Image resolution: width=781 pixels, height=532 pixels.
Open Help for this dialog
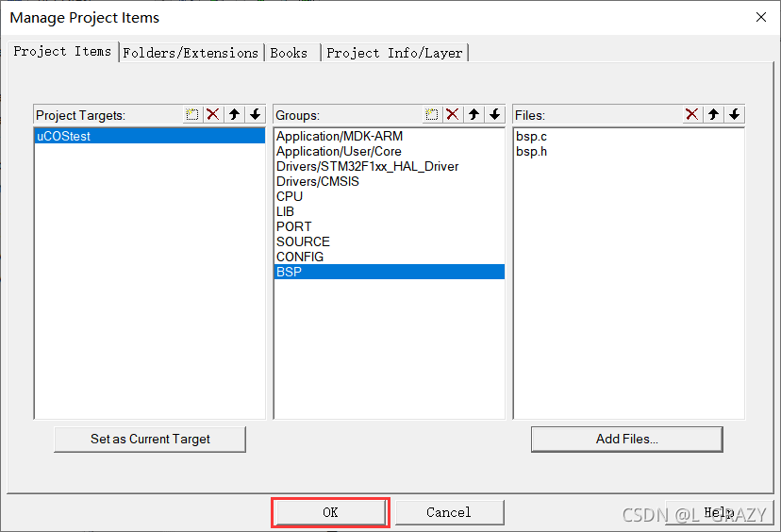(719, 512)
